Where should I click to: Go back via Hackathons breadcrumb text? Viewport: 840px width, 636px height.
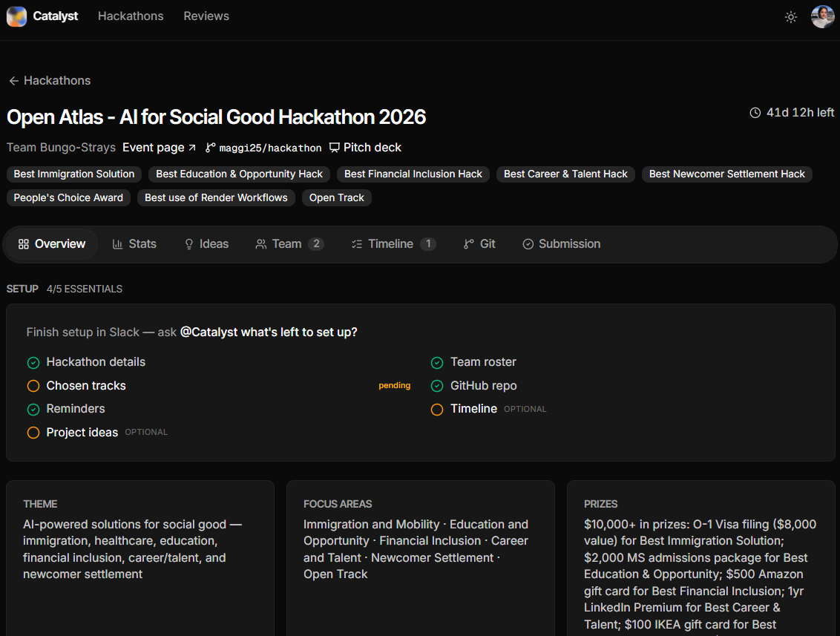point(57,81)
